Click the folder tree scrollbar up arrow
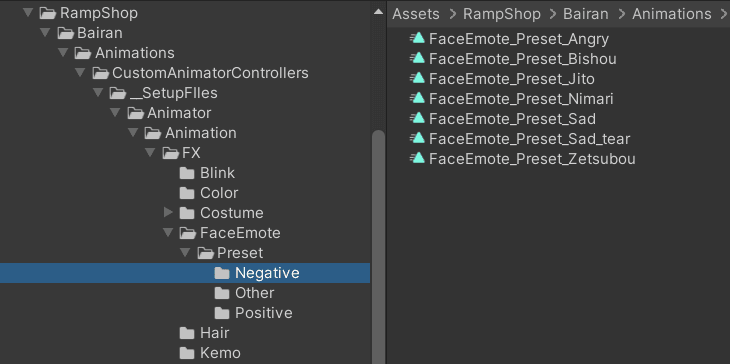The width and height of the screenshot is (730, 364). pos(379,12)
